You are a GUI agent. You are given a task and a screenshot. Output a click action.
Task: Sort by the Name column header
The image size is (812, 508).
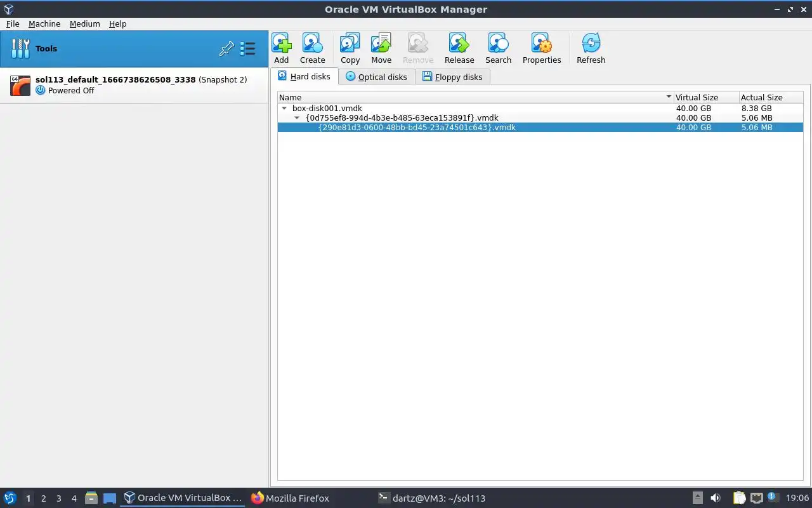point(475,97)
